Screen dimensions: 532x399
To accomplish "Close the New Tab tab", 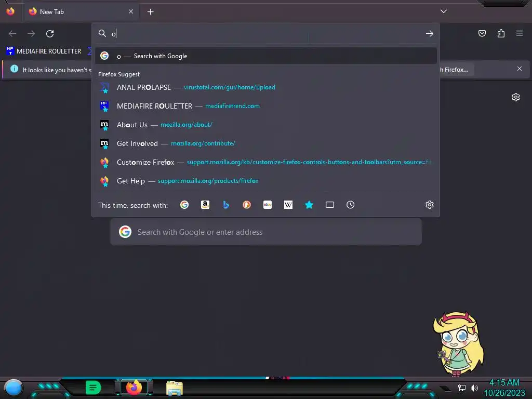I will tap(131, 11).
